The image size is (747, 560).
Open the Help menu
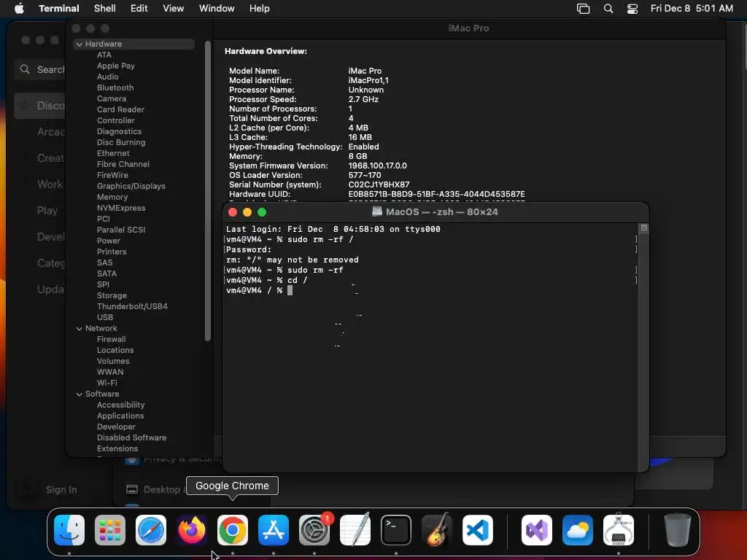click(260, 9)
